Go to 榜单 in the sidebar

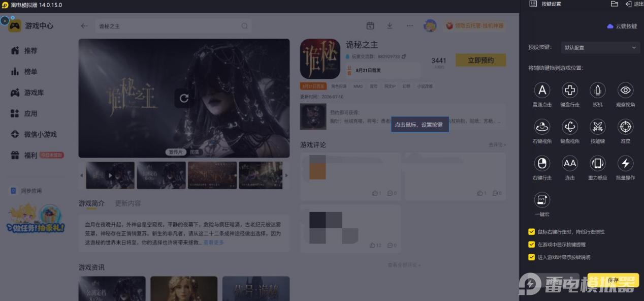(30, 72)
